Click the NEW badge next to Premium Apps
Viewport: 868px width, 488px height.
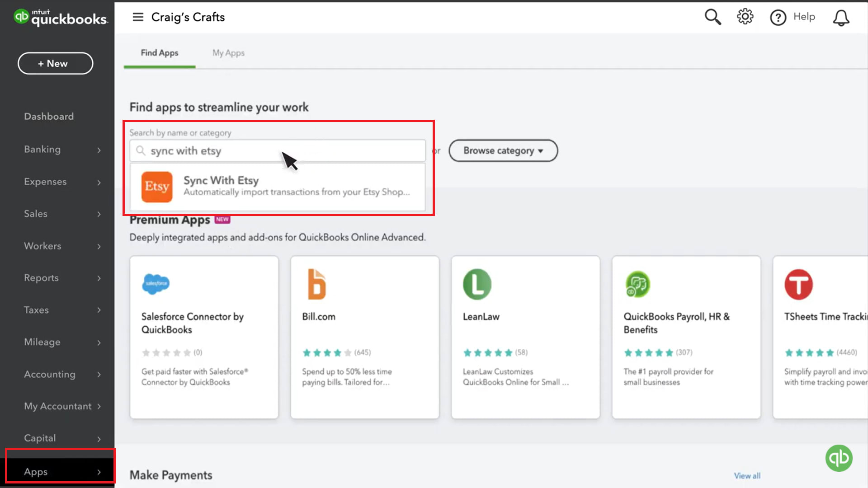point(222,220)
